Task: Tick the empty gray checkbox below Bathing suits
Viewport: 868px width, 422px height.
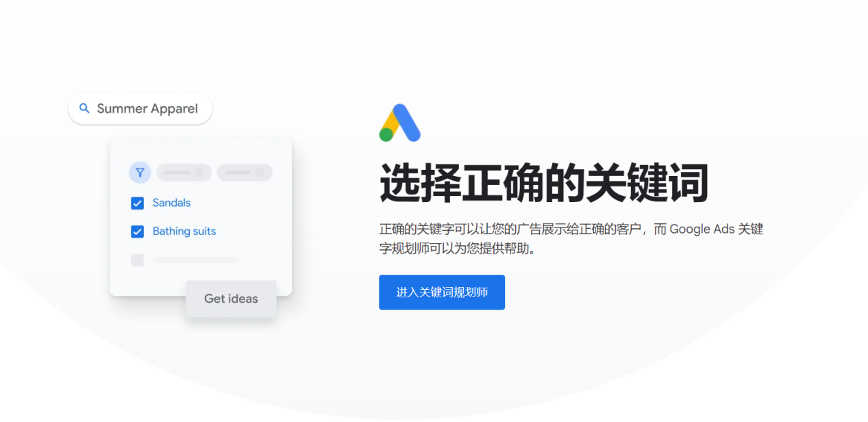Action: [x=137, y=260]
